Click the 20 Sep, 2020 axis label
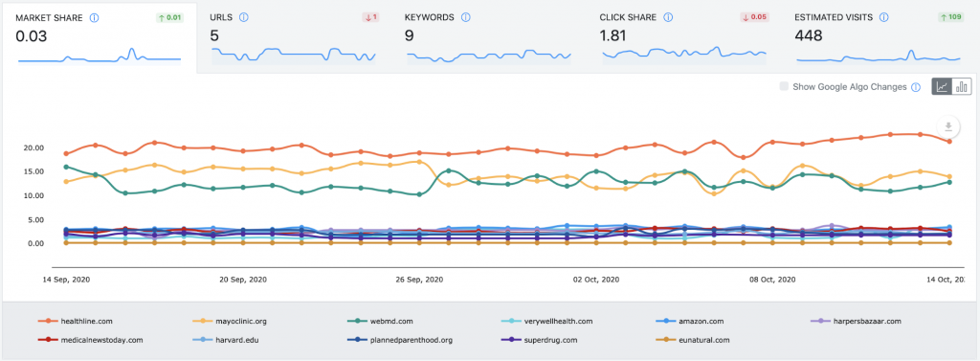 point(243,279)
